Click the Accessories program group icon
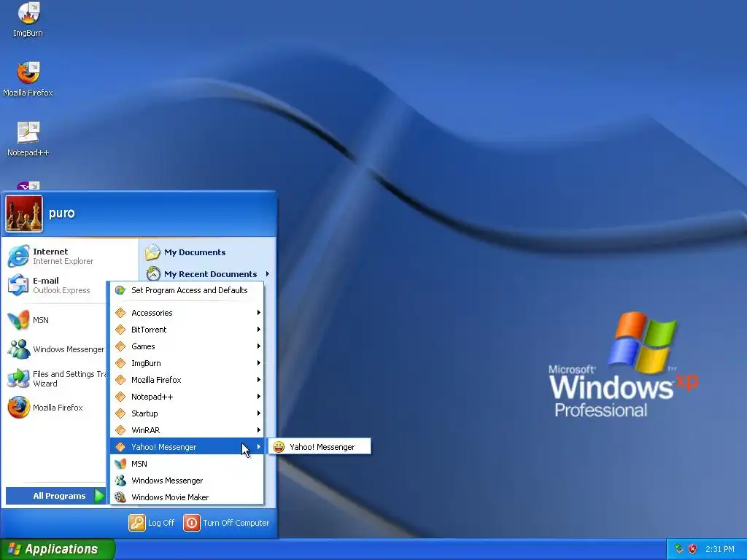The width and height of the screenshot is (747, 560). pos(120,313)
